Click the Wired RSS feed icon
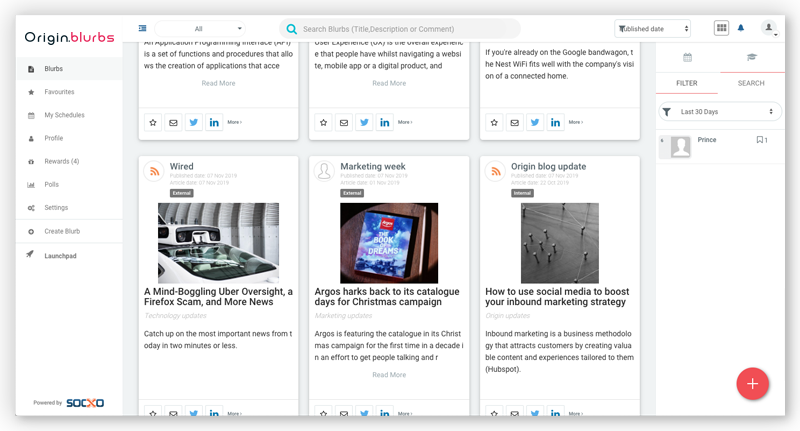Viewport: 800px width, 431px height. (x=154, y=171)
